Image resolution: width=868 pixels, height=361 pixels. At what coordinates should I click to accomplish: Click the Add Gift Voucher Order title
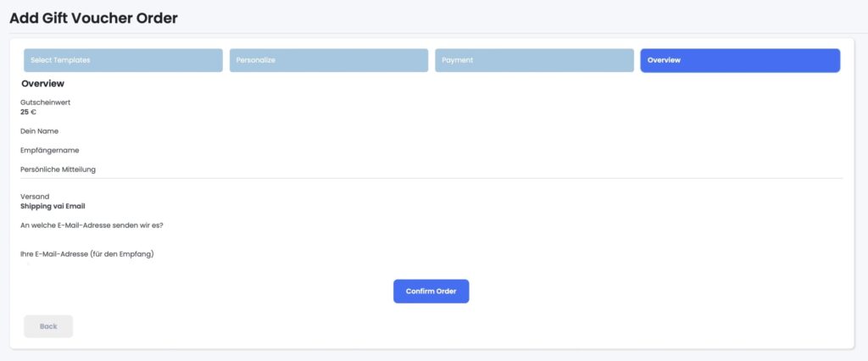point(93,18)
